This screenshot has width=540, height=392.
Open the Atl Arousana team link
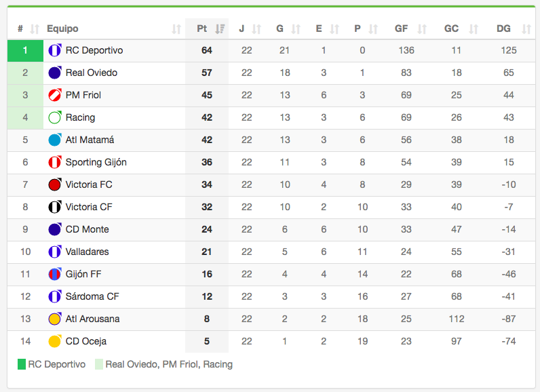[x=92, y=319]
